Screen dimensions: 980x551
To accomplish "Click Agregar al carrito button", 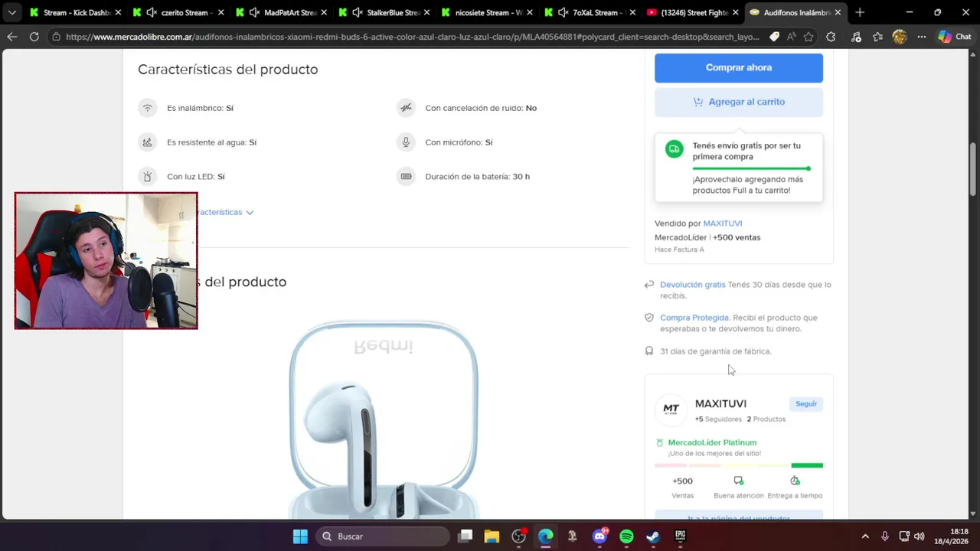I will pos(739,102).
